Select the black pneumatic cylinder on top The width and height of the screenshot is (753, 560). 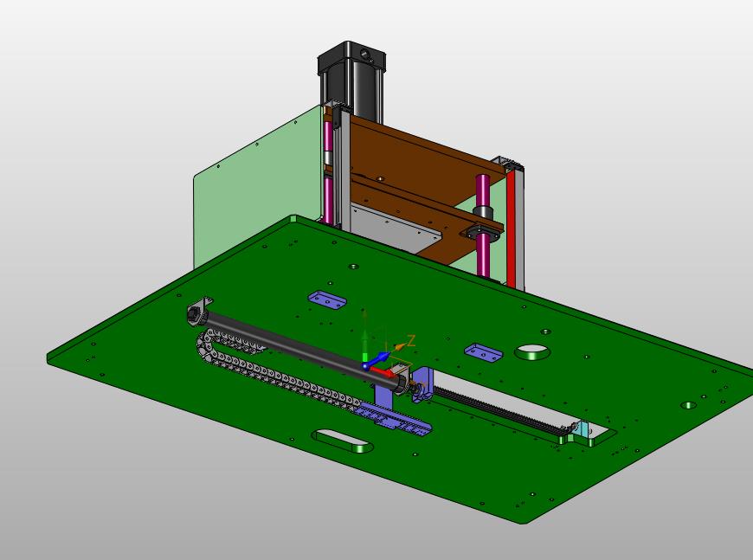(351, 80)
